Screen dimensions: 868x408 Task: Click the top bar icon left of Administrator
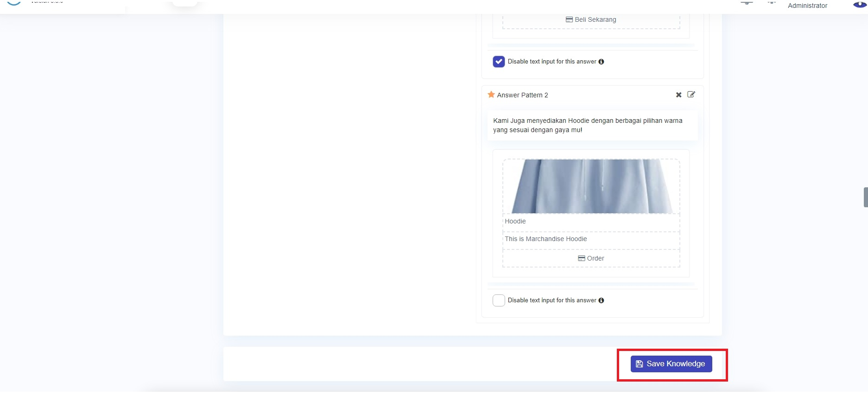[x=771, y=3]
